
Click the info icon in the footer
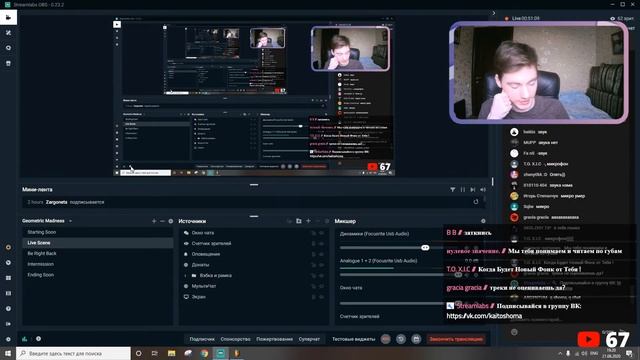pos(38,339)
